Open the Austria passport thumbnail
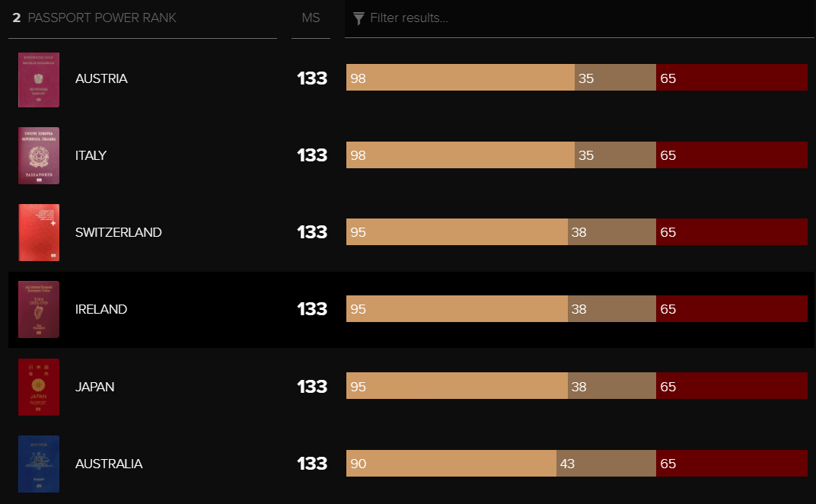The height and width of the screenshot is (504, 816). pos(39,80)
